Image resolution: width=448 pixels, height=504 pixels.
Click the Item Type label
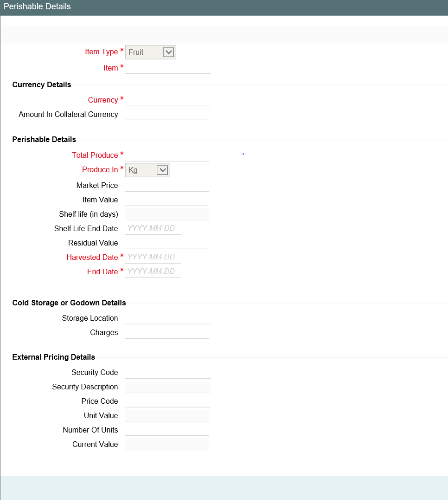102,52
